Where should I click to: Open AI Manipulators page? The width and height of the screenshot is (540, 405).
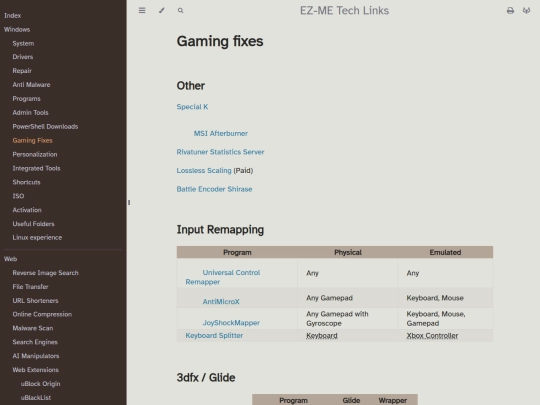[x=36, y=356]
